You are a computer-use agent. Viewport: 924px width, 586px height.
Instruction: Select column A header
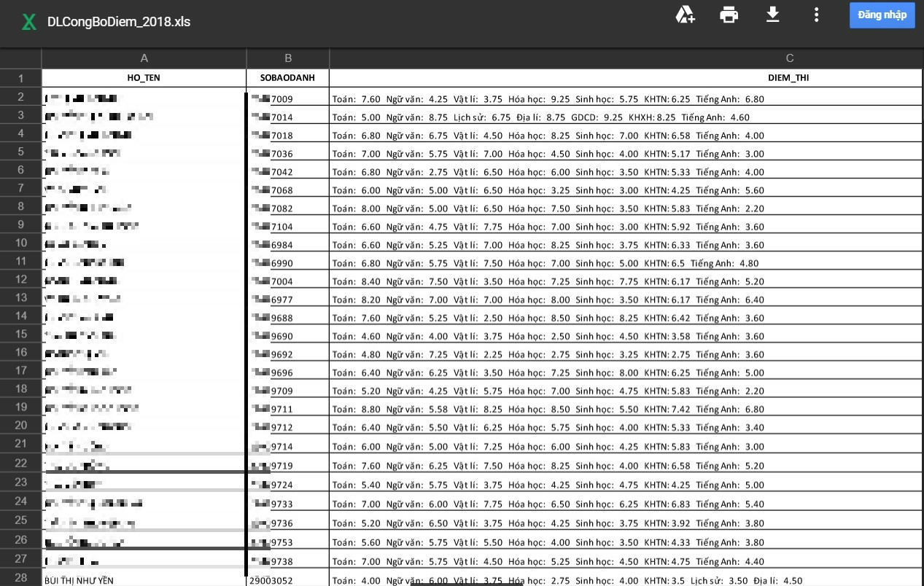pos(144,58)
